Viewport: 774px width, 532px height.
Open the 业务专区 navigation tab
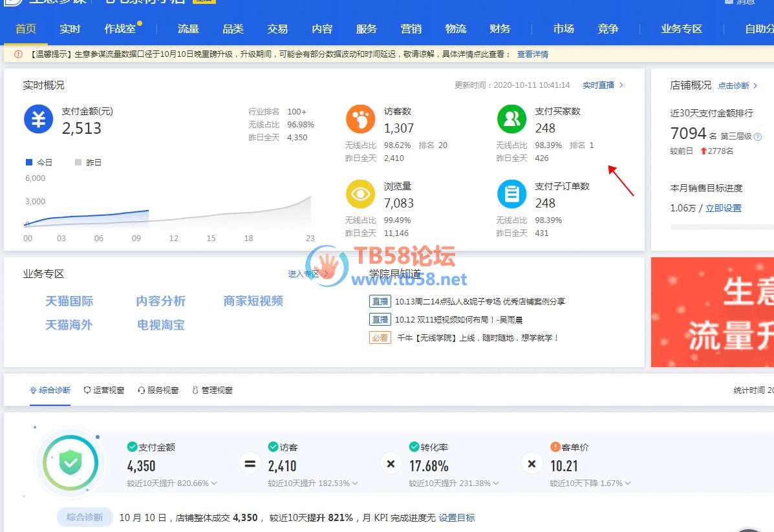coord(681,28)
